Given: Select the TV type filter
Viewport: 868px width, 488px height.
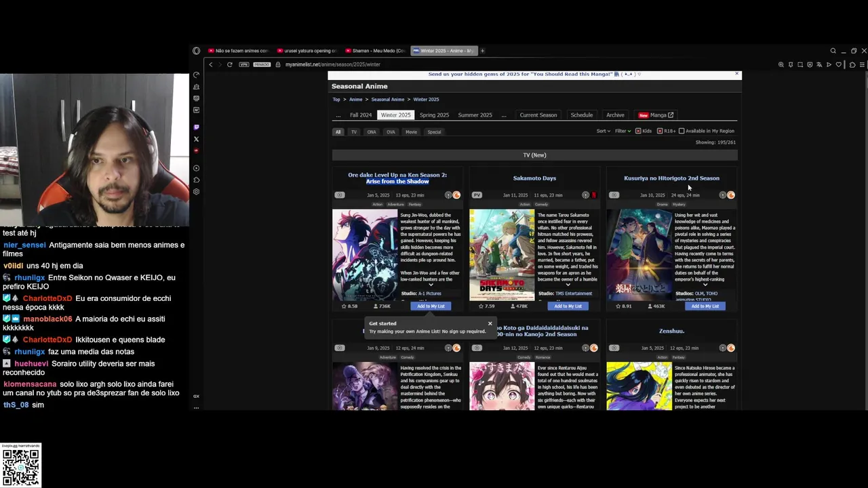Looking at the screenshot, I should 353,132.
